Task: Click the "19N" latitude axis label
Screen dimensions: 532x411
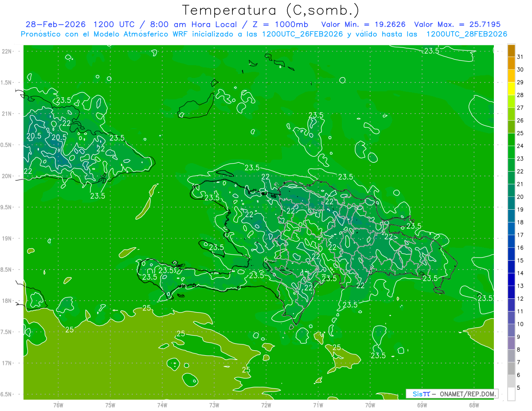Action: pyautogui.click(x=7, y=239)
